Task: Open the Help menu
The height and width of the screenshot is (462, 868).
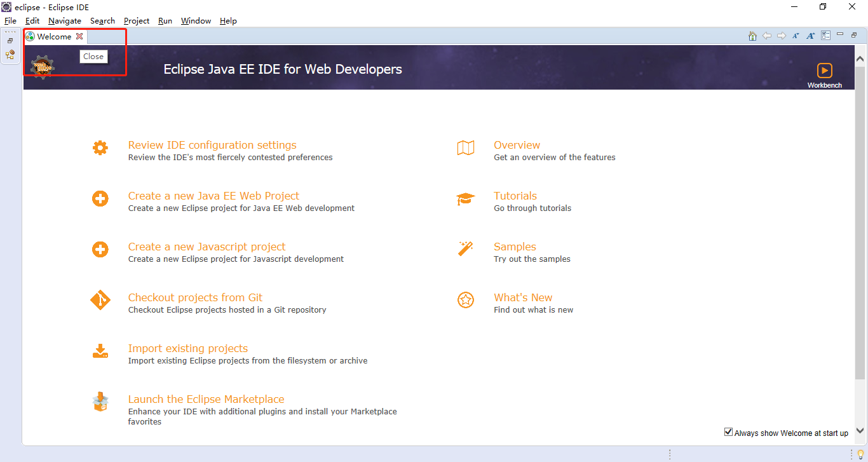Action: 228,21
